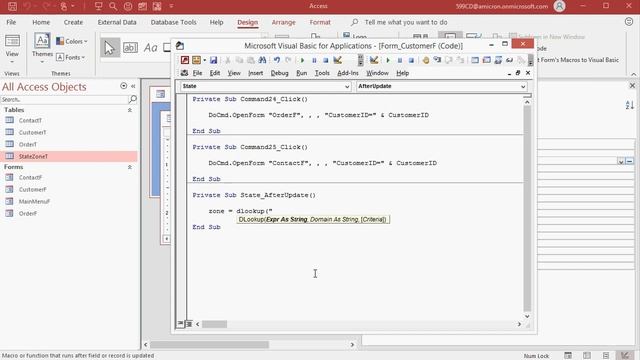The width and height of the screenshot is (640, 360).
Task: Click the sort A-Z icon in property sheet
Action: click(629, 105)
